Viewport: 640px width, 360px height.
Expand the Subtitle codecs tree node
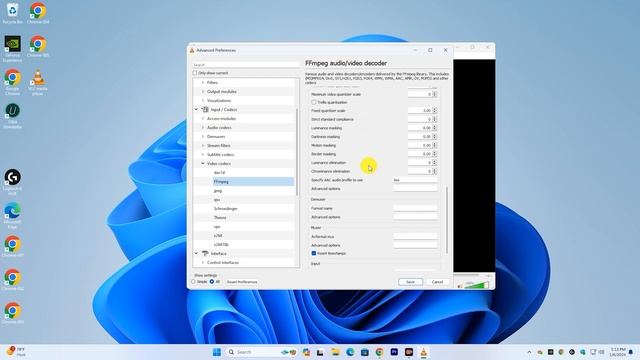pyautogui.click(x=203, y=154)
